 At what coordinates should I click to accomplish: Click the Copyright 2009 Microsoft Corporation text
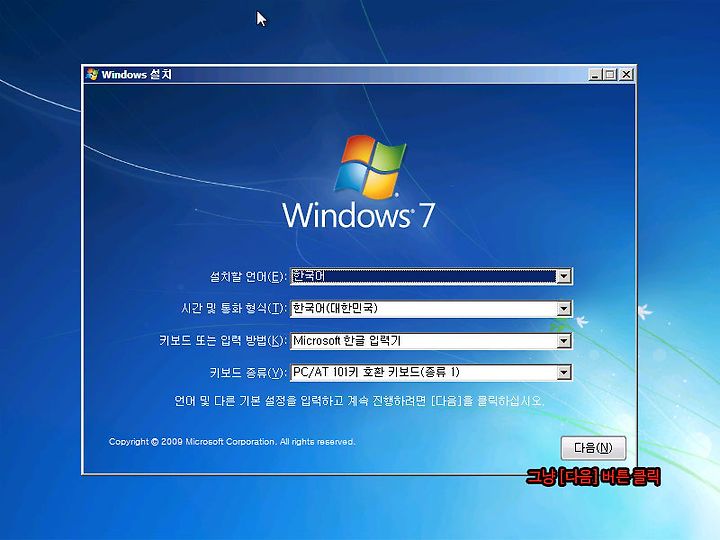(232, 442)
